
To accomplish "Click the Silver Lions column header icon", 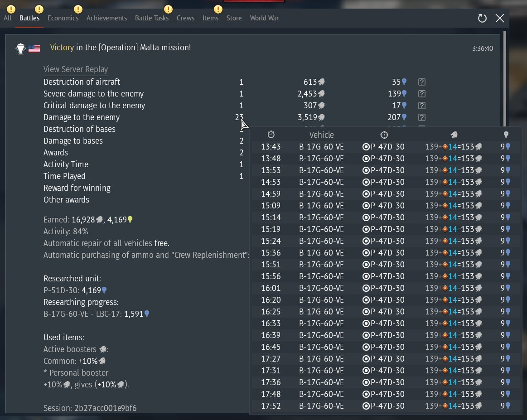I will (454, 135).
